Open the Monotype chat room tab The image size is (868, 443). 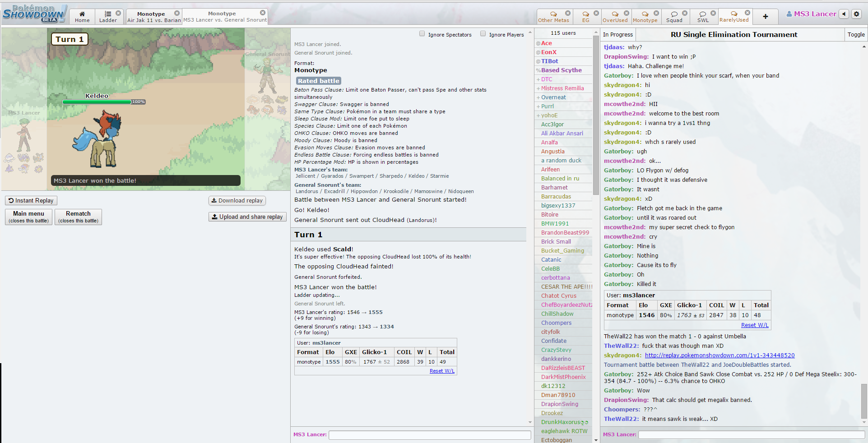point(645,17)
